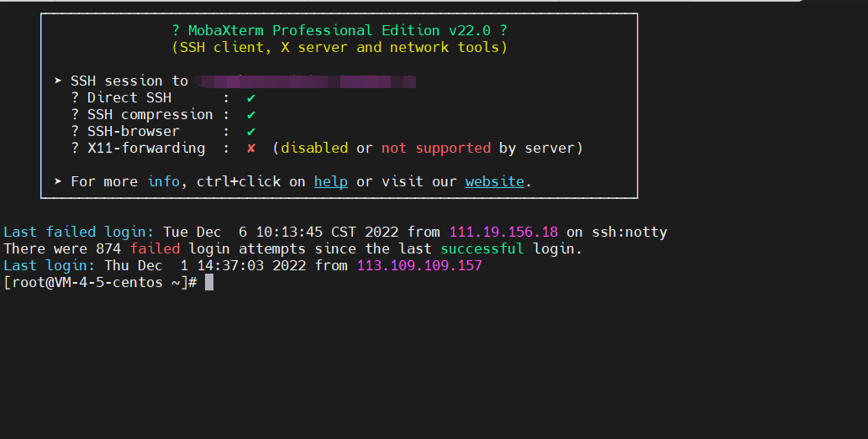Click the 'help' hyperlink in the banner
This screenshot has width=868, height=439.
point(330,181)
